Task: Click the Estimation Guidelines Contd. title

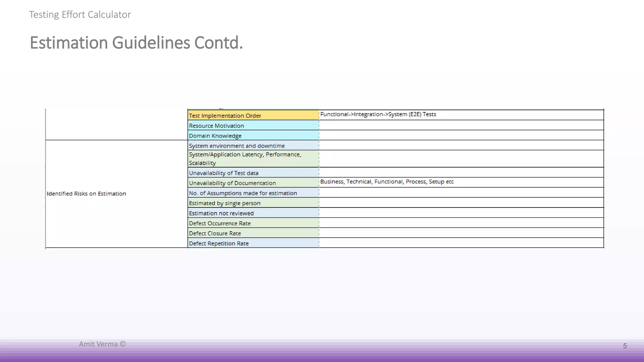Action: [136, 43]
